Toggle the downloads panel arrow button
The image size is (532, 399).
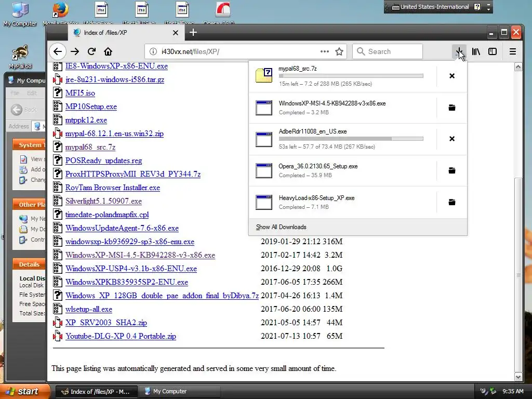(459, 51)
